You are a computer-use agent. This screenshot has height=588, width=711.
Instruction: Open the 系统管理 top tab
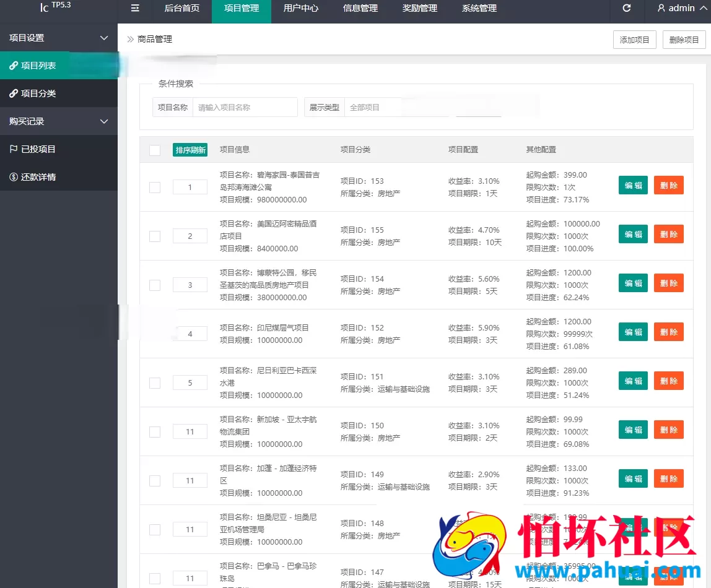click(x=479, y=8)
